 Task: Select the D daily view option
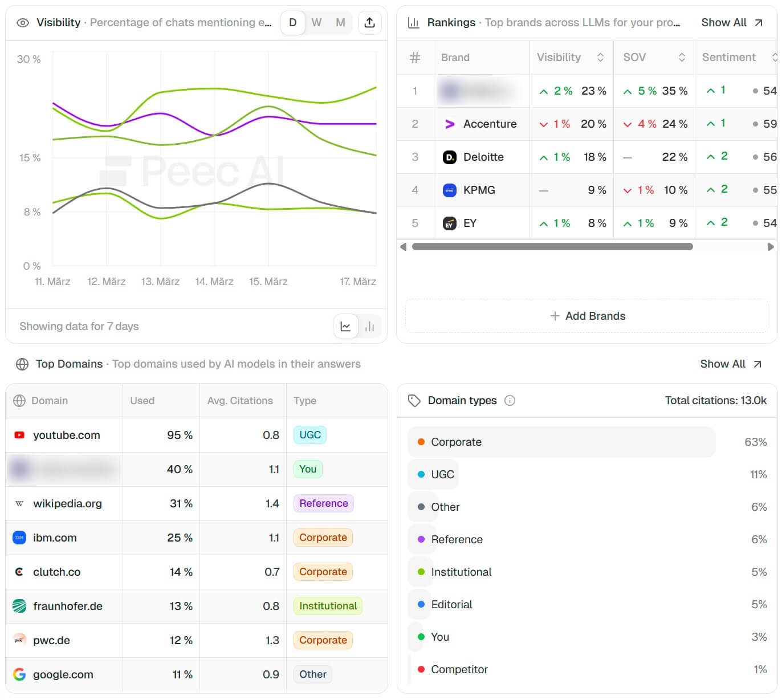(292, 22)
